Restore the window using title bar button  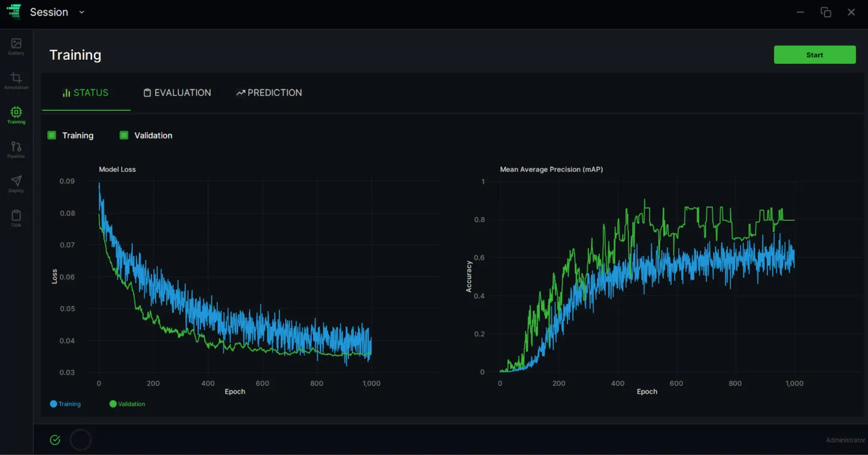[x=826, y=12]
